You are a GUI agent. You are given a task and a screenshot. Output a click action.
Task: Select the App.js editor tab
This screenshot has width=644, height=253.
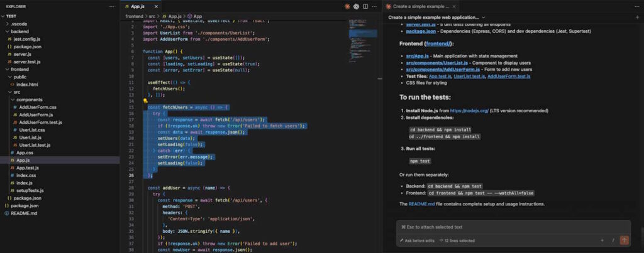140,6
